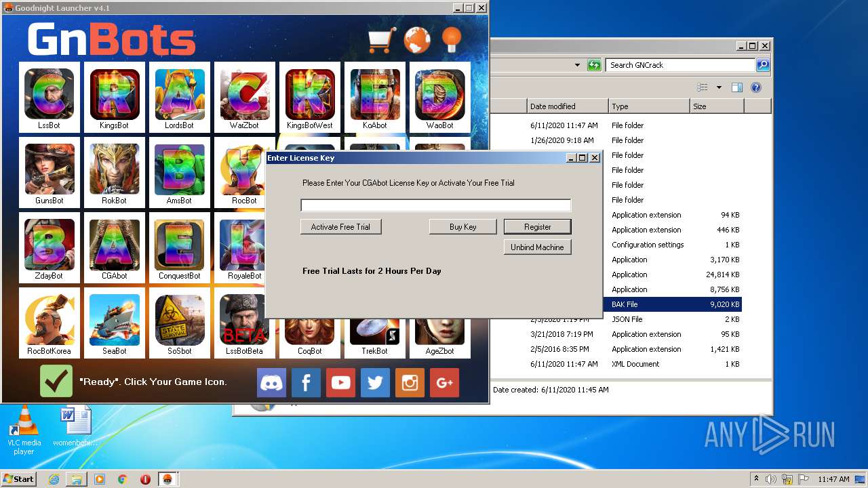Open the Windows Start menu
The image size is (868, 488).
pyautogui.click(x=19, y=479)
